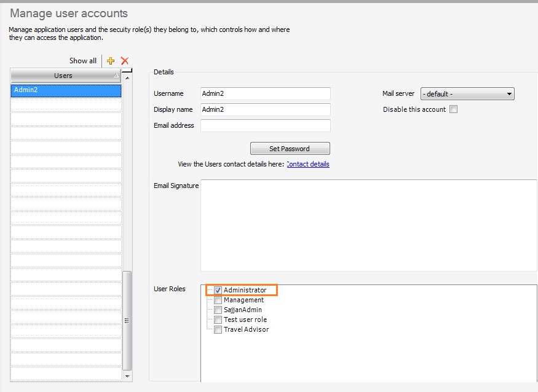Uncheck the Administrator role checkbox

[218, 290]
